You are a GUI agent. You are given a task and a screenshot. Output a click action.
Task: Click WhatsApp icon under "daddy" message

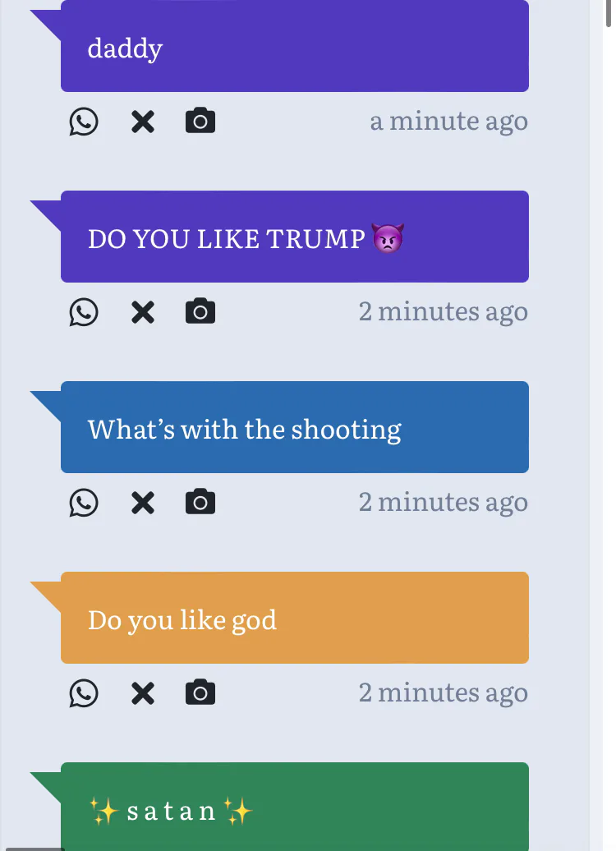(x=84, y=122)
